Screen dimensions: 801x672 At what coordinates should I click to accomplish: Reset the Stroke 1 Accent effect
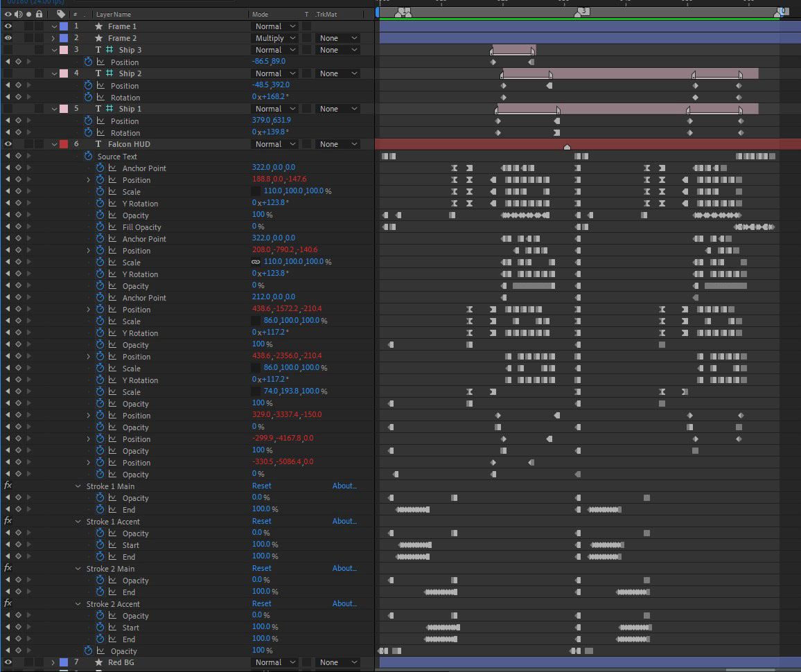pos(261,521)
